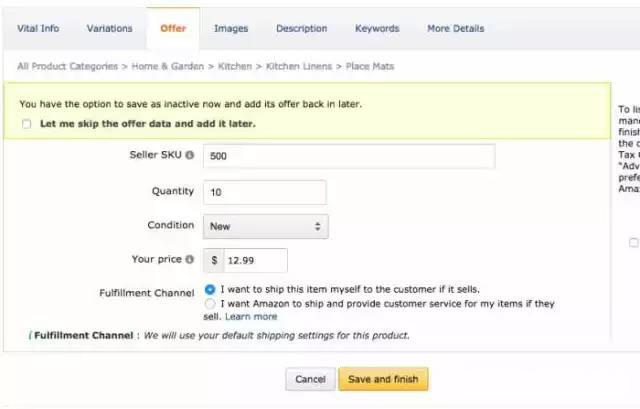Click the Offer tab
Viewport: 640px width, 409px height.
[173, 29]
